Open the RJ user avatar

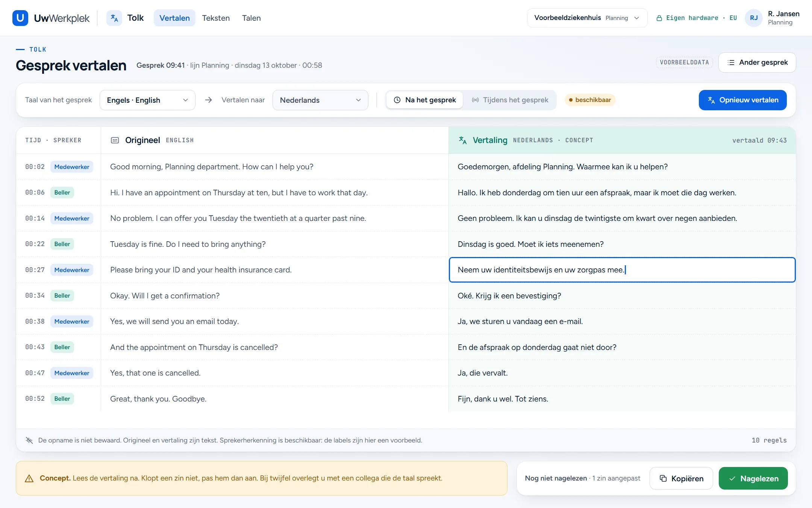tap(754, 18)
